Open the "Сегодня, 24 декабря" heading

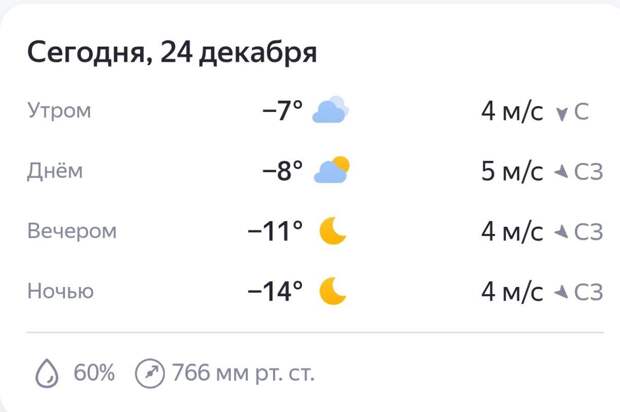pos(172,52)
